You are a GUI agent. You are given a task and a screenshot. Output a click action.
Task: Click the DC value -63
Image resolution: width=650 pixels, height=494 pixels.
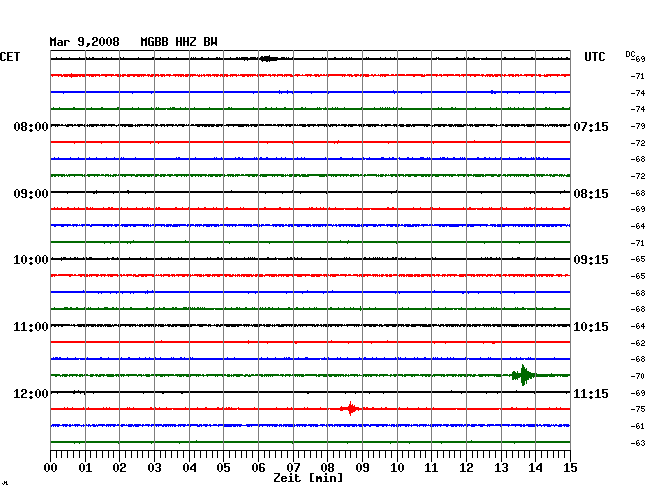point(638,443)
